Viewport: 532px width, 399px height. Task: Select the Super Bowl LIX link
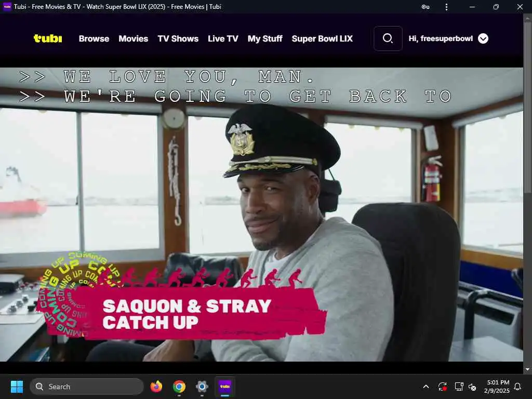coord(322,38)
